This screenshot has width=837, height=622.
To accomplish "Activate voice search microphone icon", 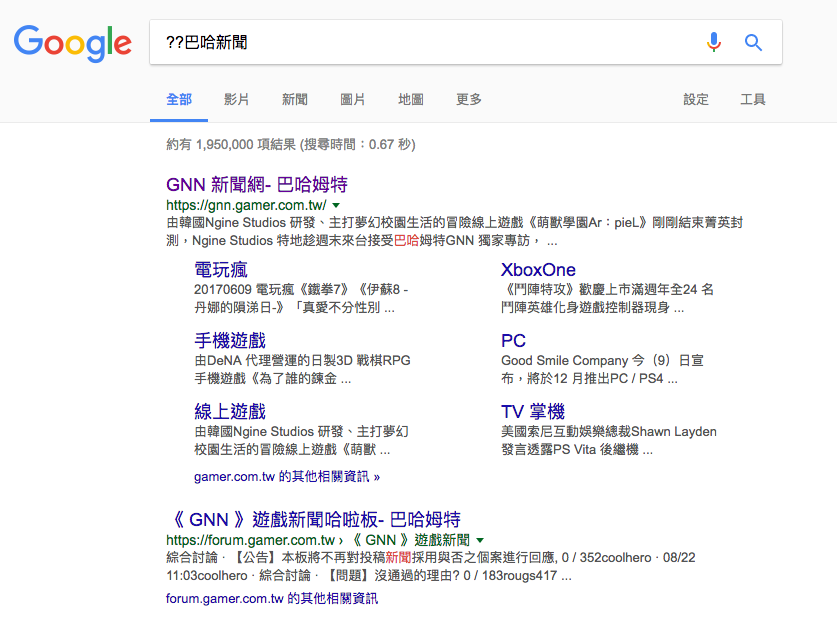I will [713, 42].
